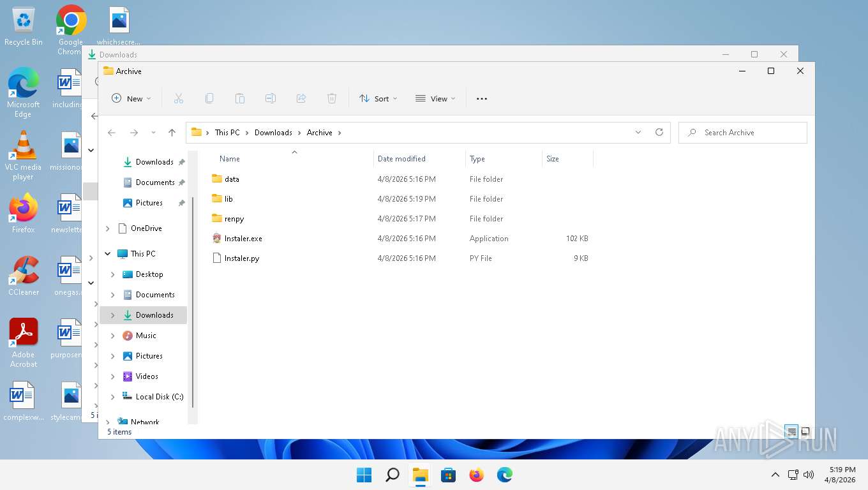Open Recycle Bin on desktop
This screenshot has height=490, width=868.
click(24, 27)
